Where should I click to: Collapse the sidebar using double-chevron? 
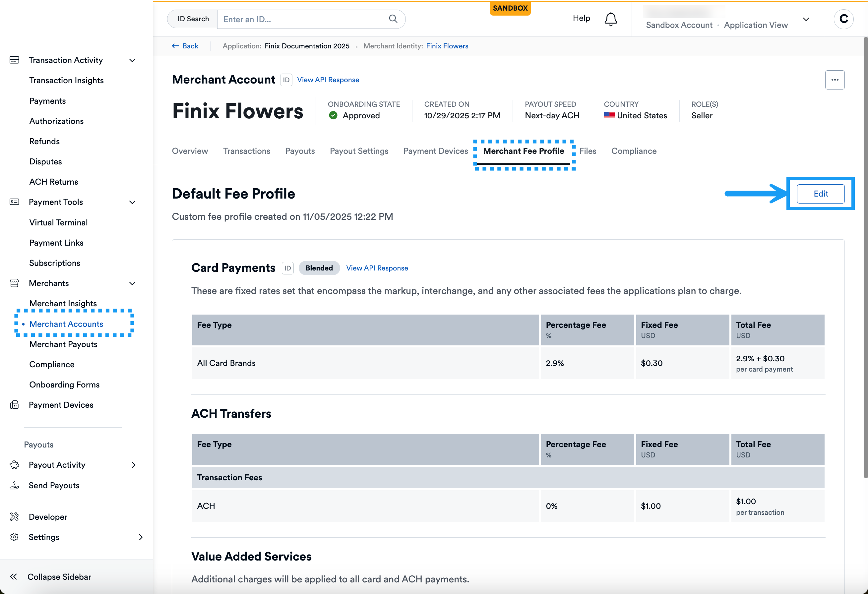(x=14, y=576)
